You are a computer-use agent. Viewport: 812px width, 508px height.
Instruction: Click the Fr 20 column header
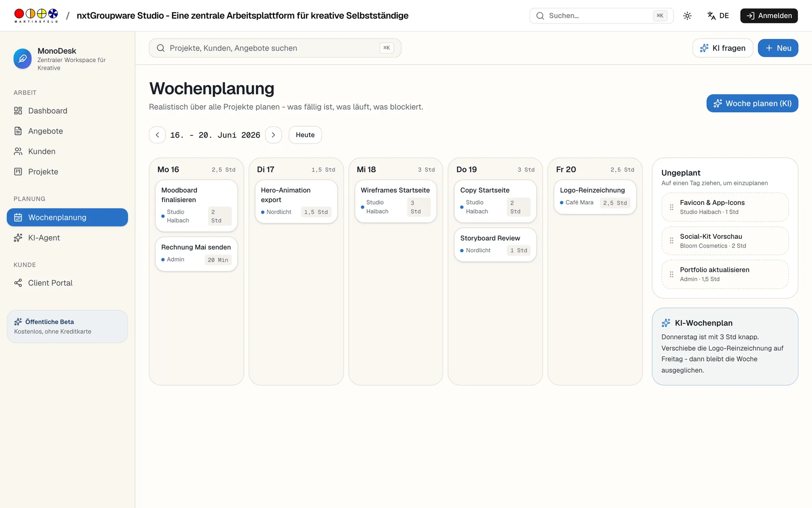[595, 169]
